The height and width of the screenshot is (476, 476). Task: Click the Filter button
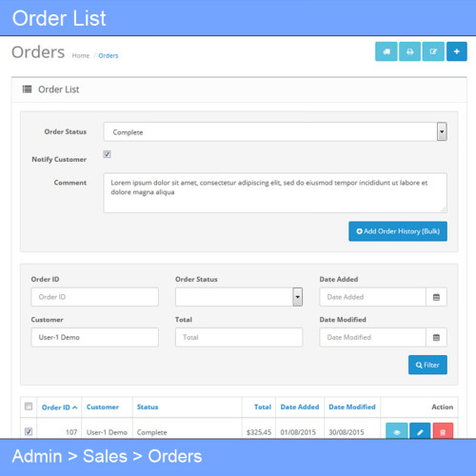tap(427, 365)
